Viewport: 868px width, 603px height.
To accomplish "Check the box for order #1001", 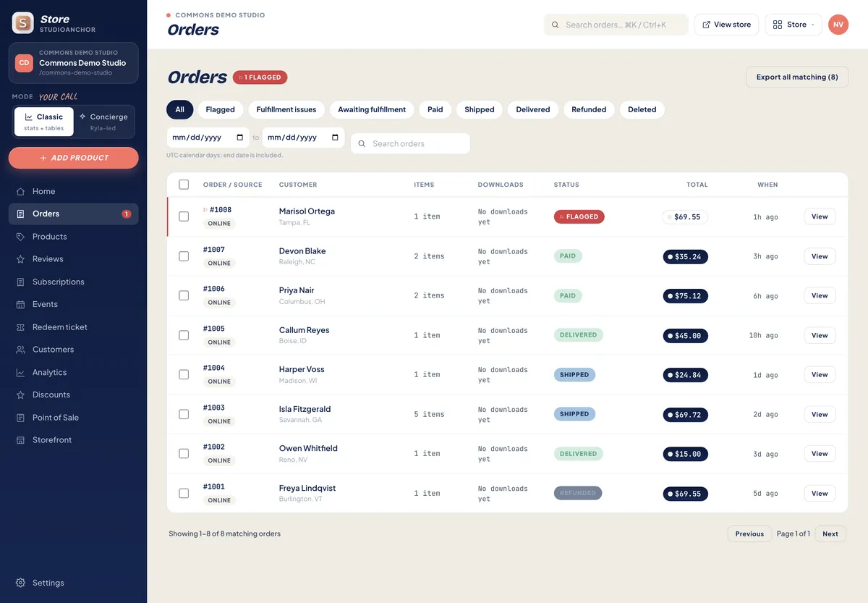I will 184,493.
